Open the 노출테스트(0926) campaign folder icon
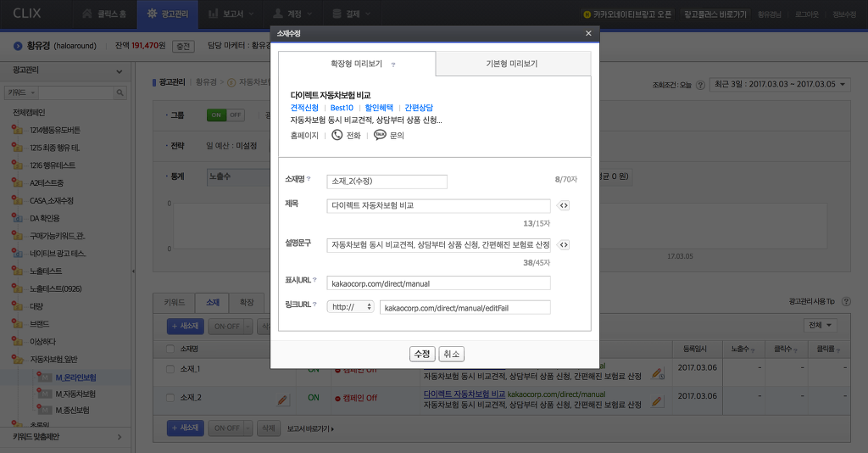 pyautogui.click(x=17, y=288)
